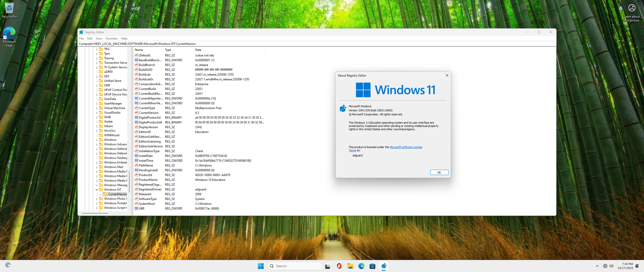The width and height of the screenshot is (644, 272).
Task: Open Task View from the taskbar
Action: tap(328, 266)
